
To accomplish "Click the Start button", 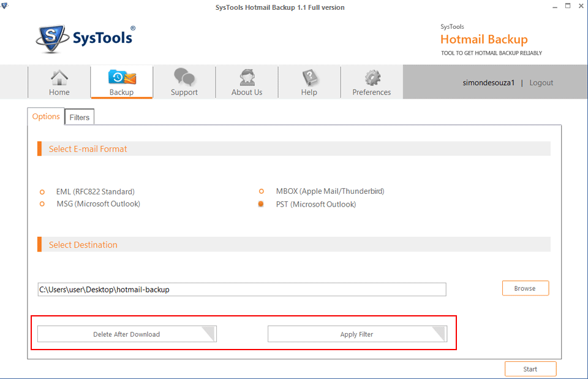I will 530,369.
